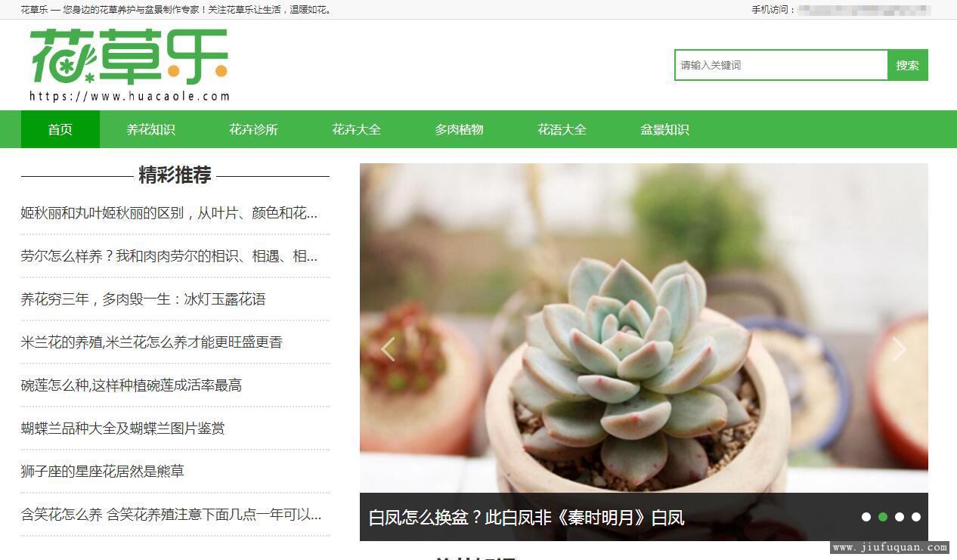
Task: Open 白凤怎么换盆 slide caption link
Action: click(x=527, y=518)
